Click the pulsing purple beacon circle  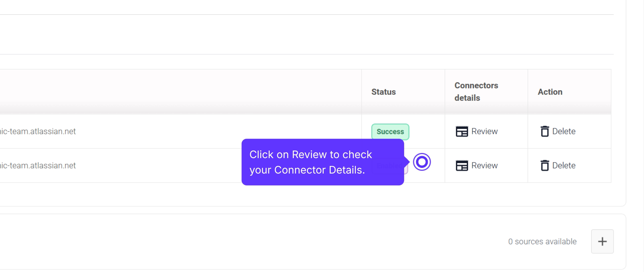(x=422, y=162)
